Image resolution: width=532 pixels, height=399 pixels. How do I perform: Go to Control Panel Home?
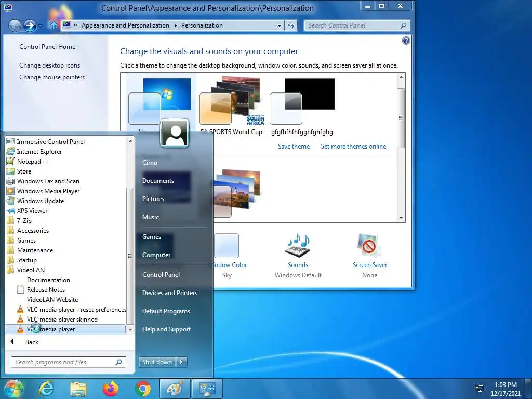(47, 46)
